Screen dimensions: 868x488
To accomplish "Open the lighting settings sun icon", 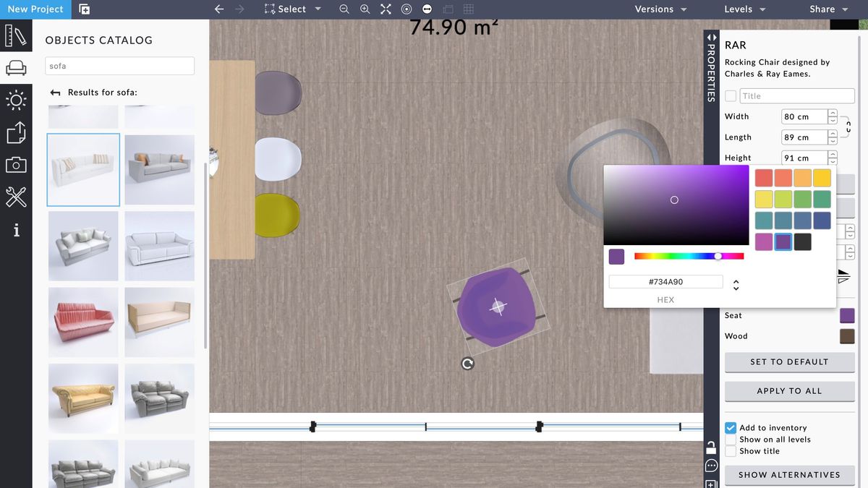I will point(16,100).
